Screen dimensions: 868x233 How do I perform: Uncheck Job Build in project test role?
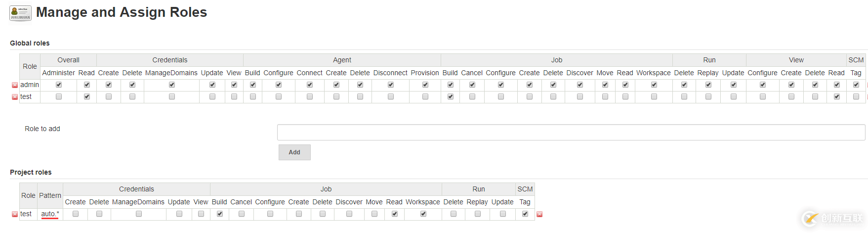point(220,214)
